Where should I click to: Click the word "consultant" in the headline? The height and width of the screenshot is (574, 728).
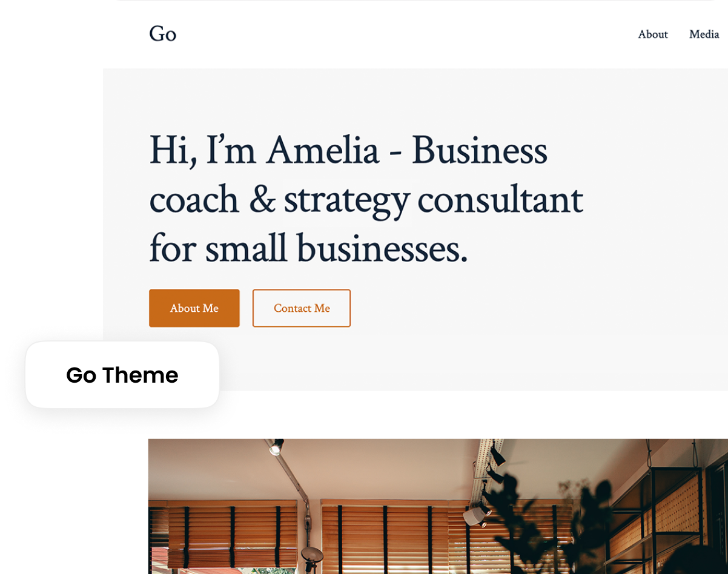[x=500, y=200]
